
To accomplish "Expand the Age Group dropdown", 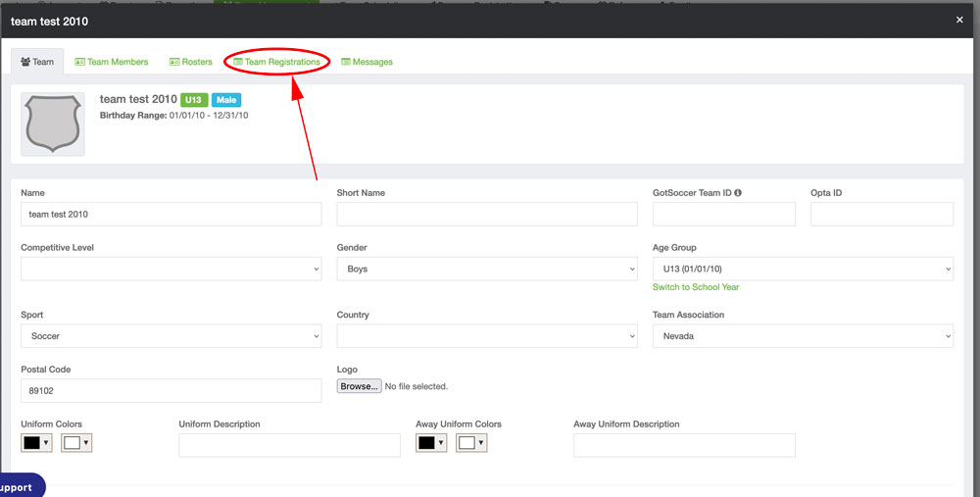I will [802, 269].
